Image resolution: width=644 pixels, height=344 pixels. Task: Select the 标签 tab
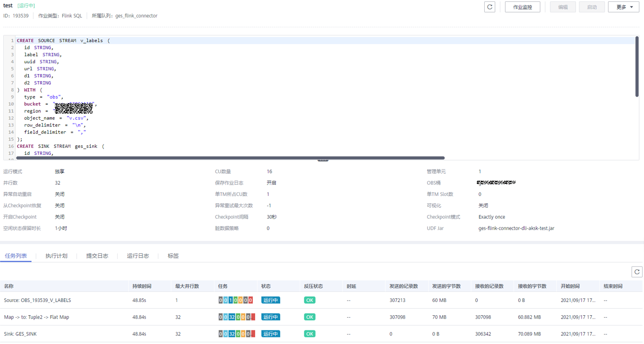coord(173,256)
